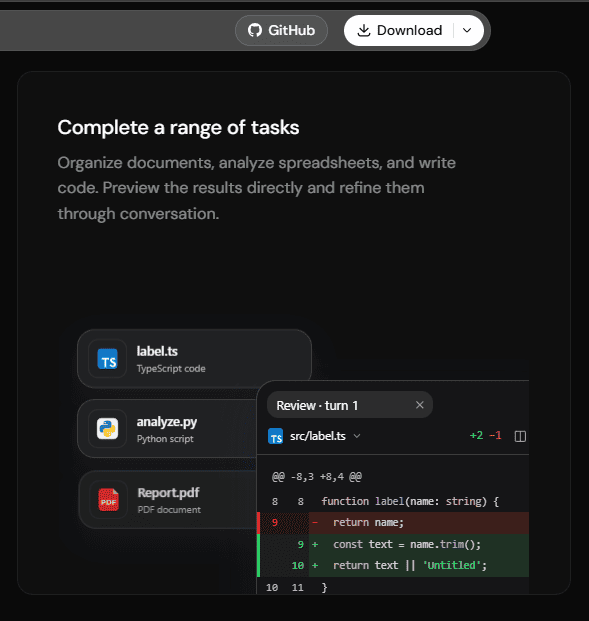
Task: Click the removed line 'return name;'
Action: click(x=393, y=523)
